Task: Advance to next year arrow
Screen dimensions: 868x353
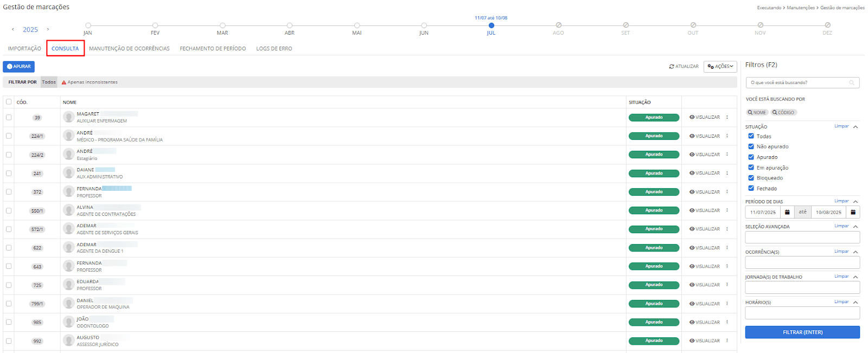Action: [x=48, y=29]
